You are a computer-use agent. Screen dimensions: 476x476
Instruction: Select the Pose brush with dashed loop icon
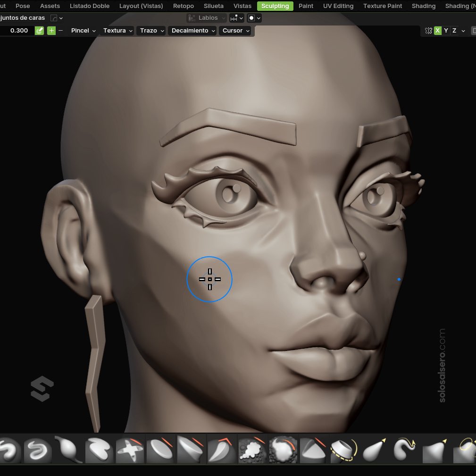344,450
